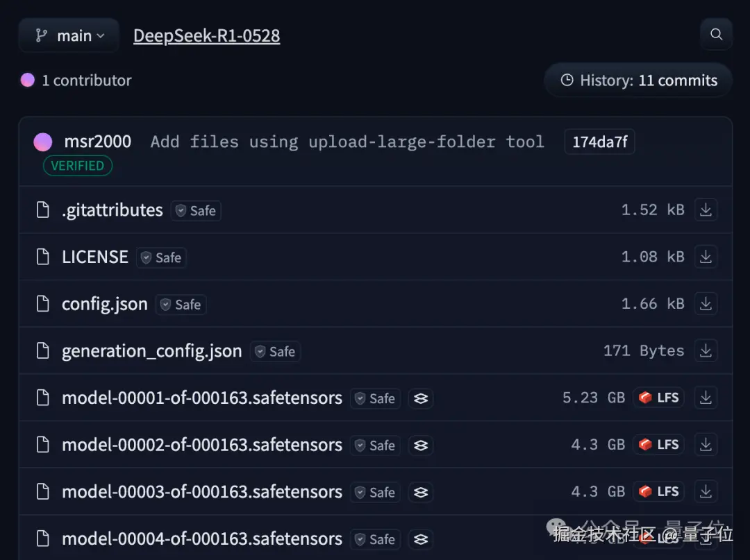Inspect tensors of model-00001 via layers icon
This screenshot has height=560, width=750.
click(x=421, y=398)
